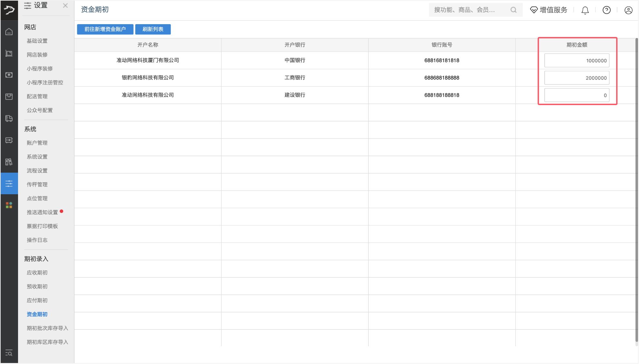
Task: Open the 增值服务 diamond link
Action: pos(549,10)
